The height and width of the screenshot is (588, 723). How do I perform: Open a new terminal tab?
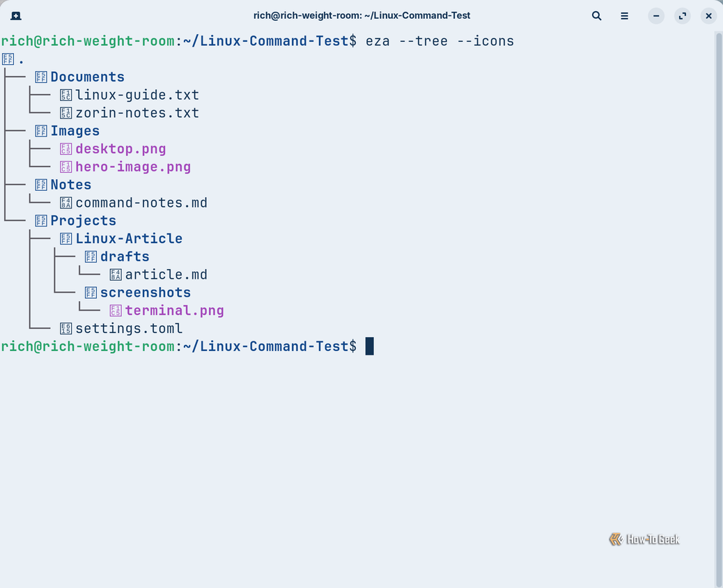click(16, 16)
